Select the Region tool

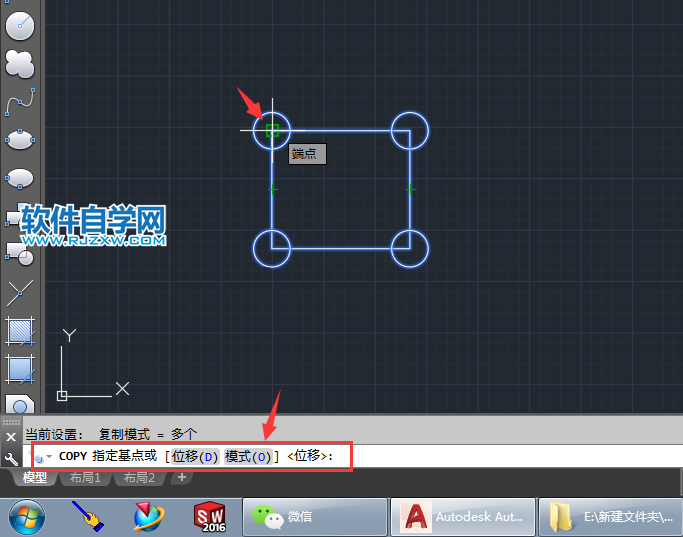click(x=20, y=404)
